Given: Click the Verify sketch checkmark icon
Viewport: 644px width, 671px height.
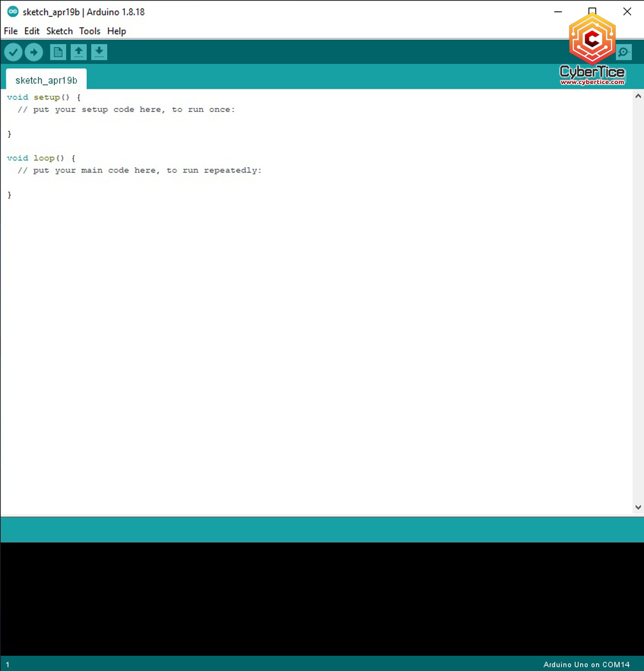Looking at the screenshot, I should coord(13,52).
